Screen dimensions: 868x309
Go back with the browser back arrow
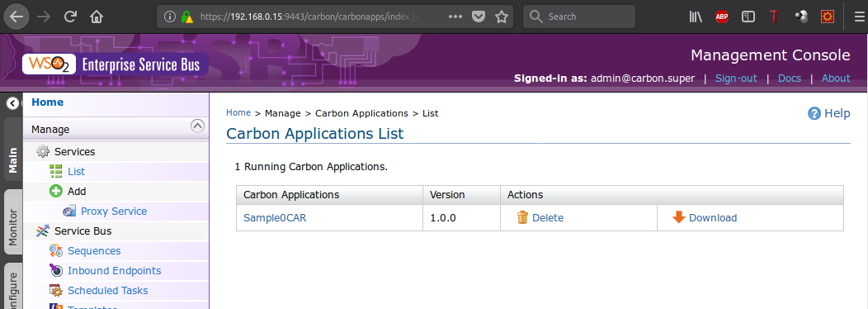point(17,17)
